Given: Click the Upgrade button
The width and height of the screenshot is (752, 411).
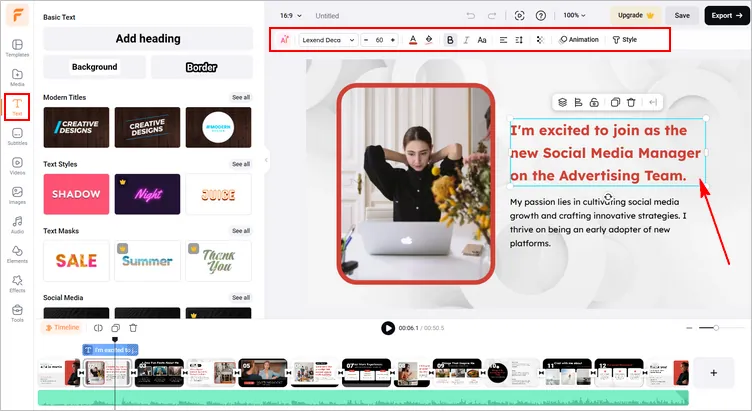Looking at the screenshot, I should (x=635, y=15).
